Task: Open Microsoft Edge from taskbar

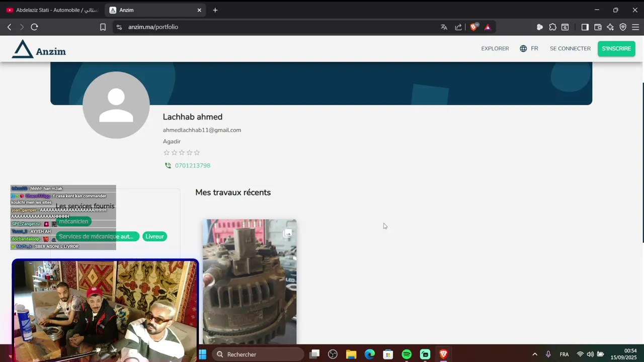Action: (x=370, y=354)
